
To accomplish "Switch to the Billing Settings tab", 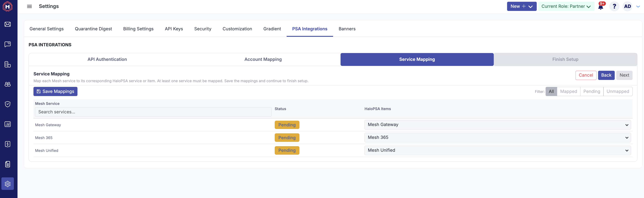I will coord(138,29).
